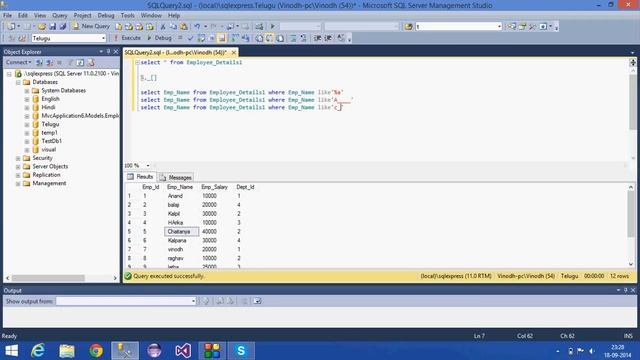
Task: Select the TestDb1 database in tree
Action: coord(51,141)
